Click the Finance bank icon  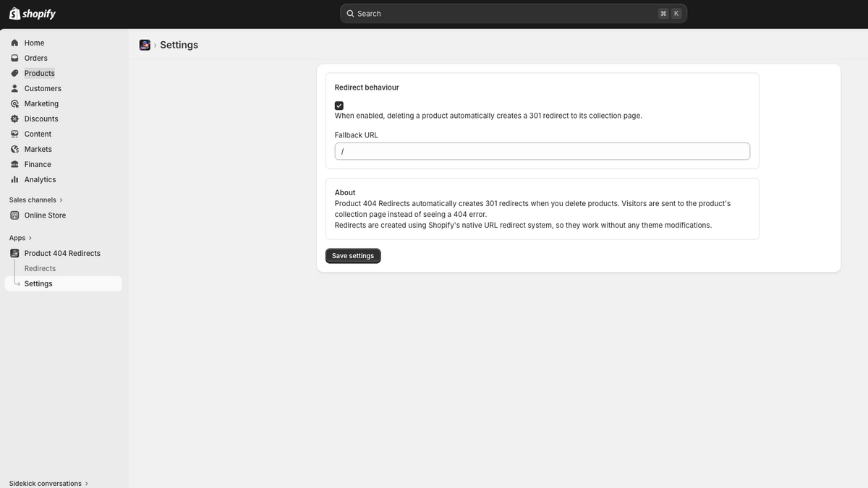tap(14, 164)
